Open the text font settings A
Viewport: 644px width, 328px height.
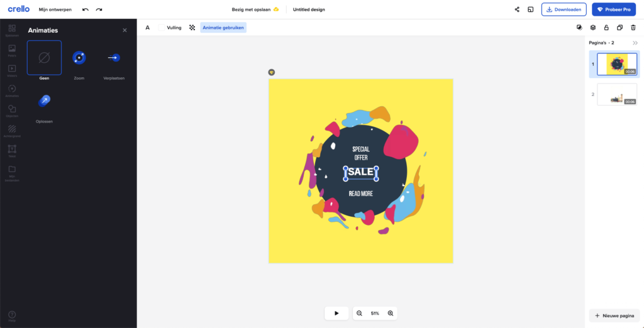coord(148,28)
